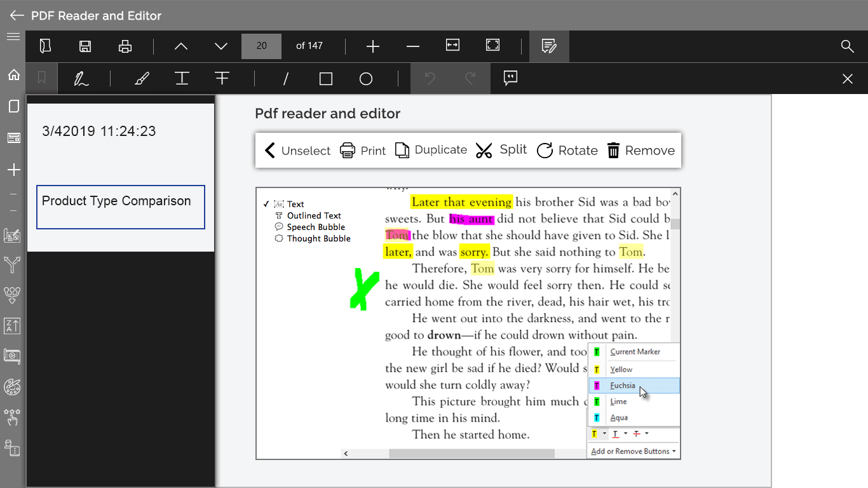Open the hamburger menu
Screen dimensions: 868x488
coord(13,37)
